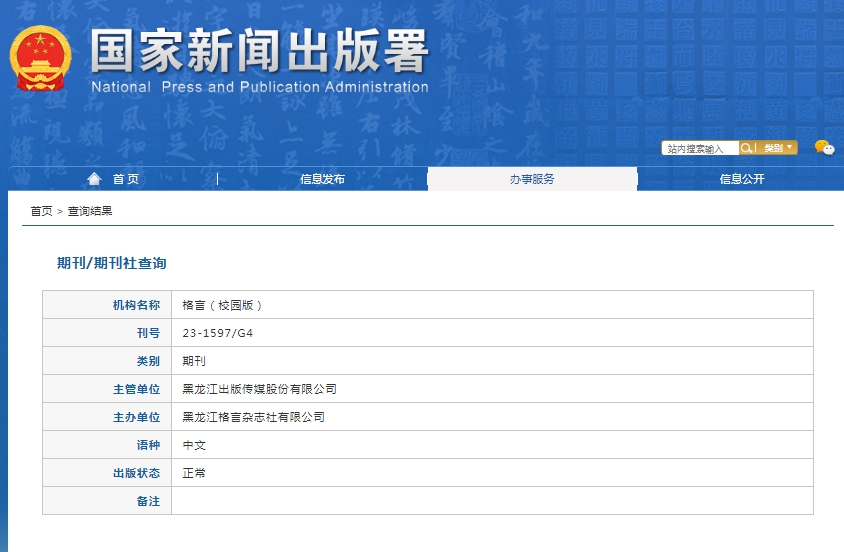Open the WeChat icon in header
Screen dimensions: 844x552
pos(824,148)
